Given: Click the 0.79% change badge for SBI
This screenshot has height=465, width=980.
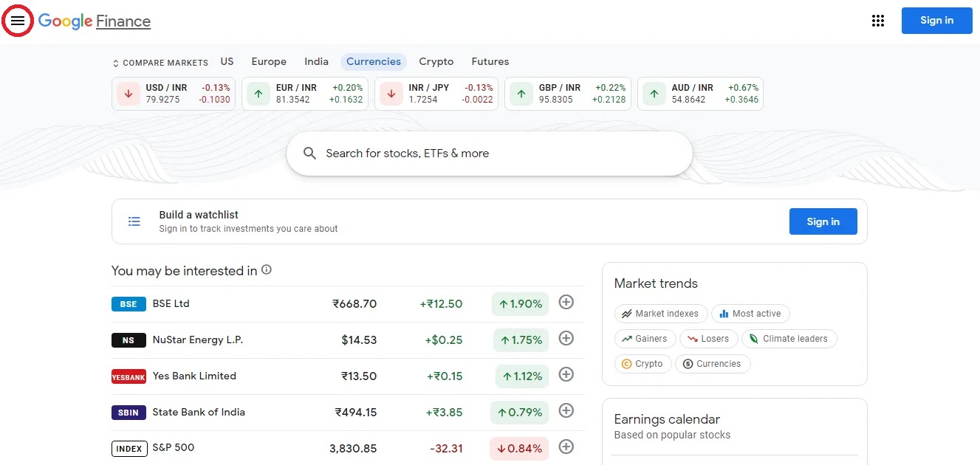Looking at the screenshot, I should (519, 413).
